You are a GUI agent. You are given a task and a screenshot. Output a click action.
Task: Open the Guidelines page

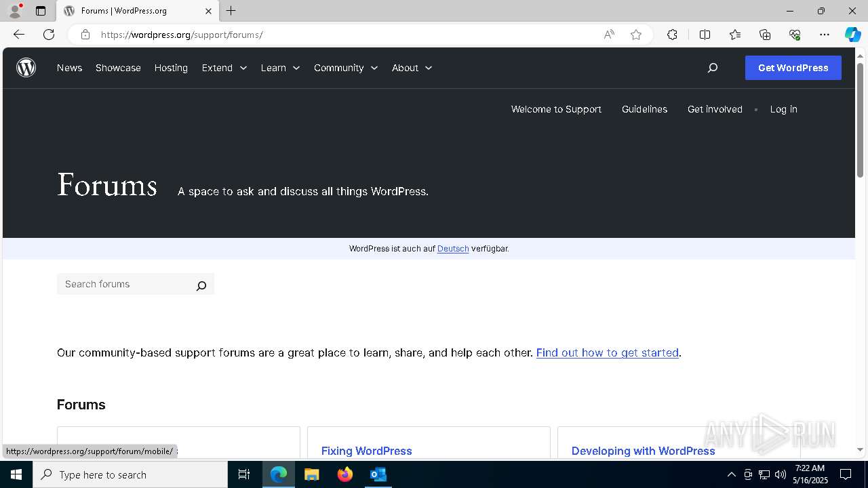tap(644, 109)
